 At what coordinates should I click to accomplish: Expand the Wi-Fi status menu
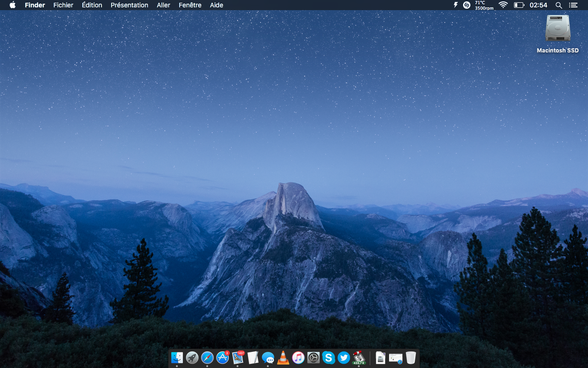click(x=503, y=5)
